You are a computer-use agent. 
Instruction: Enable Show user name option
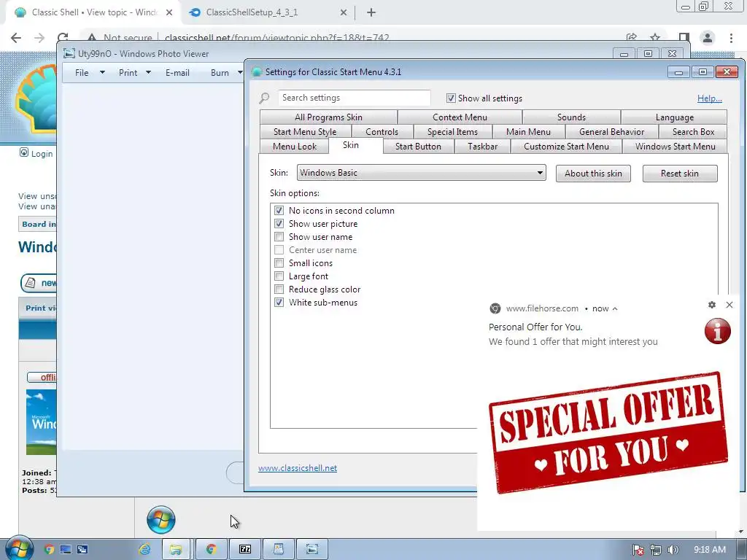279,237
